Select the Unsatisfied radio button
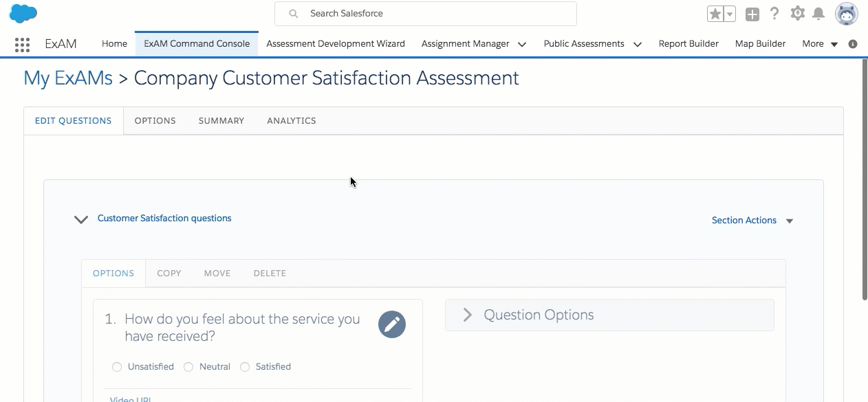Viewport: 868px width, 402px height. [x=117, y=367]
